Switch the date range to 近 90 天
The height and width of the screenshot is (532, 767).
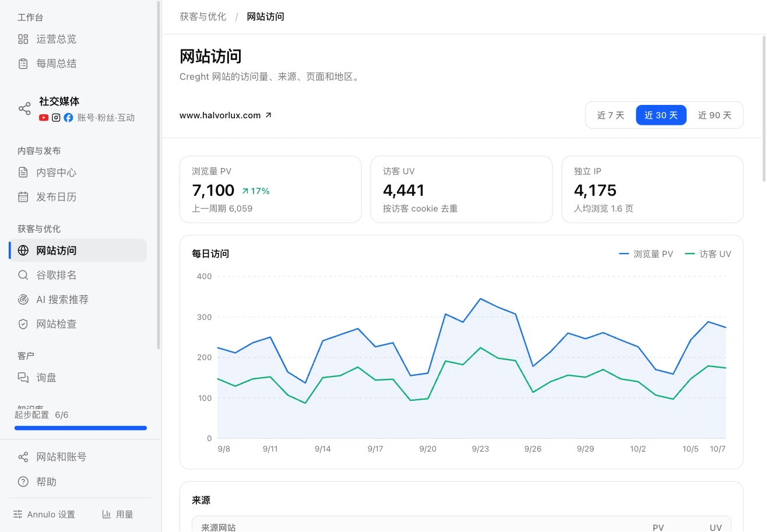pyautogui.click(x=715, y=115)
